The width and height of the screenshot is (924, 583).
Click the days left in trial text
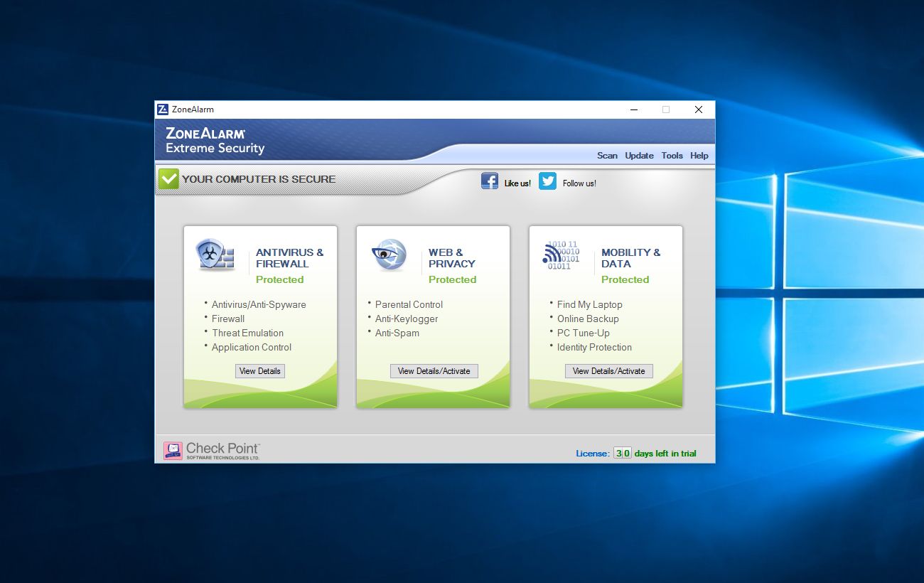(665, 454)
